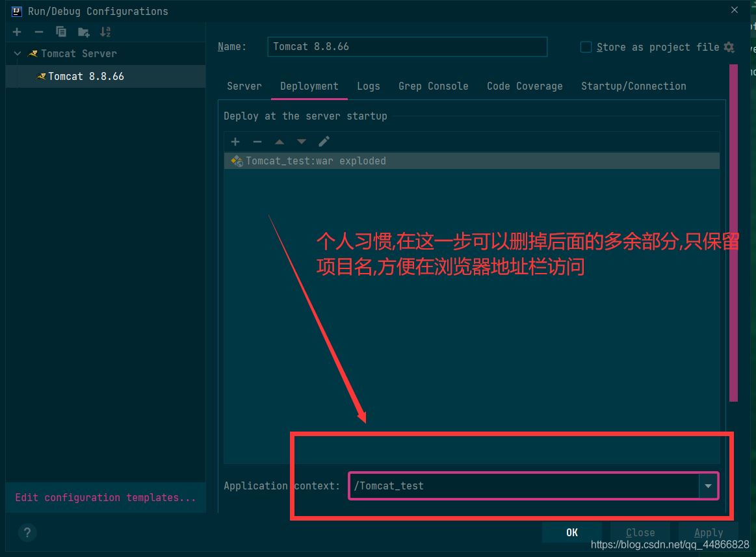
Task: Click the Name input field
Action: point(408,47)
